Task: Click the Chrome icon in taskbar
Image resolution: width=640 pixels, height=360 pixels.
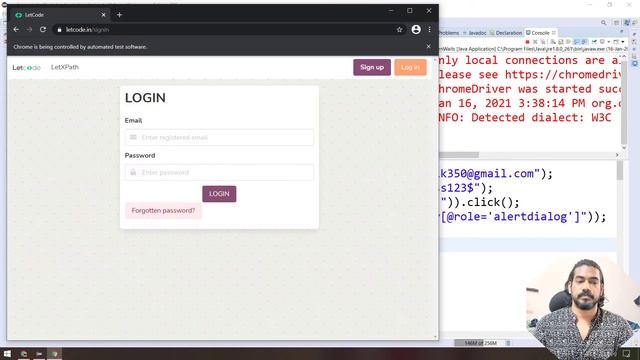Action: [24, 353]
